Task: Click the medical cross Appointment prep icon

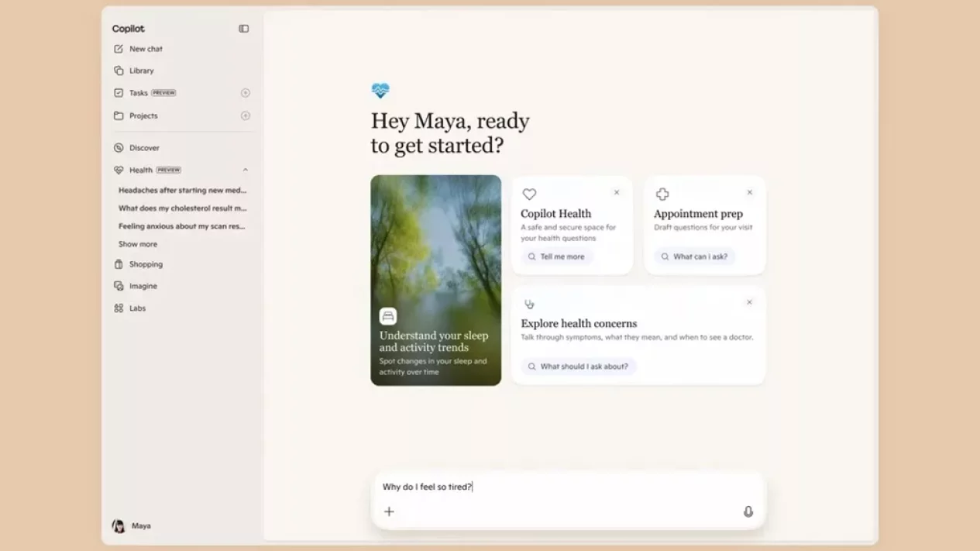Action: click(662, 195)
